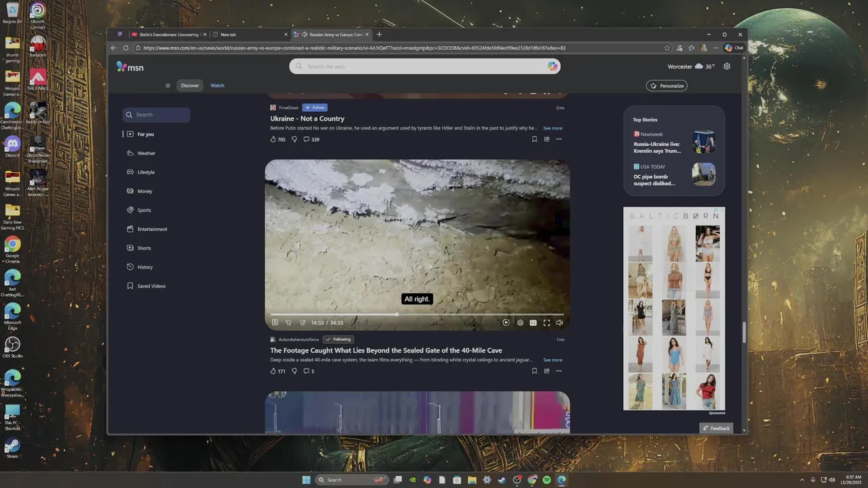
Task: Toggle autoplay icon in video controls
Action: tap(506, 323)
